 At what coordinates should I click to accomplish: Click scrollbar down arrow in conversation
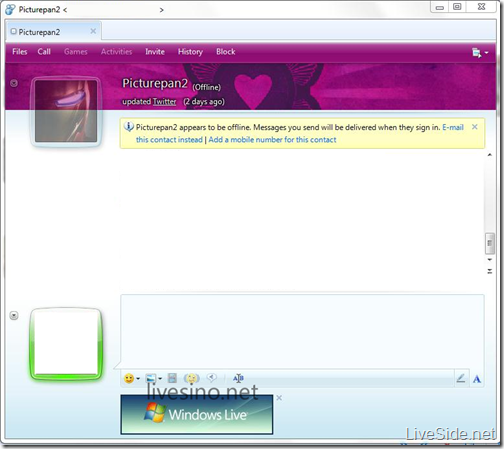tap(490, 259)
